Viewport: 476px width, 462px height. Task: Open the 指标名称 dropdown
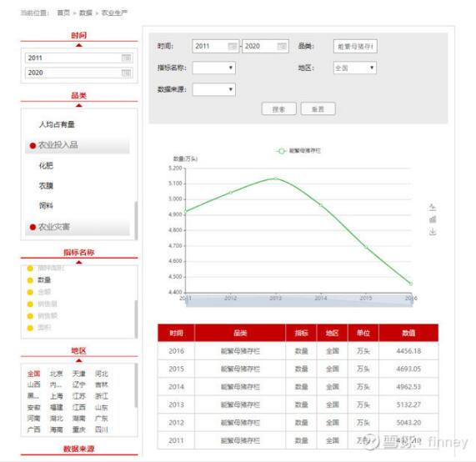pyautogui.click(x=213, y=68)
